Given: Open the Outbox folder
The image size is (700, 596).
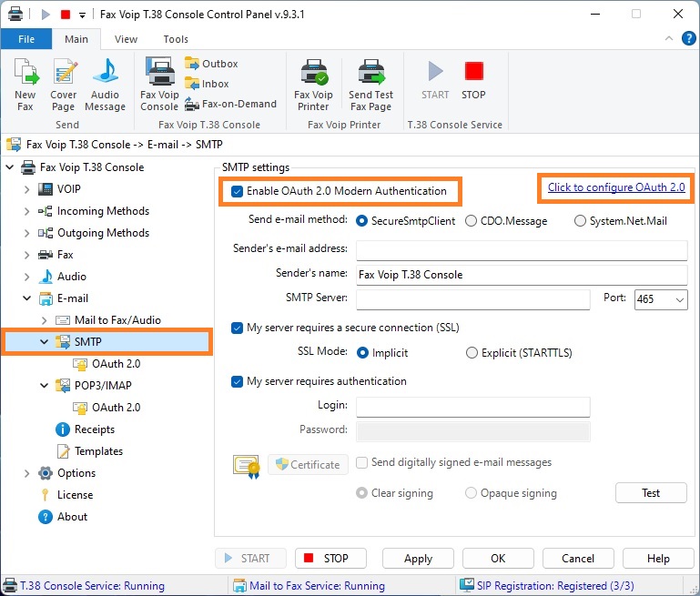Looking at the screenshot, I should [x=211, y=64].
